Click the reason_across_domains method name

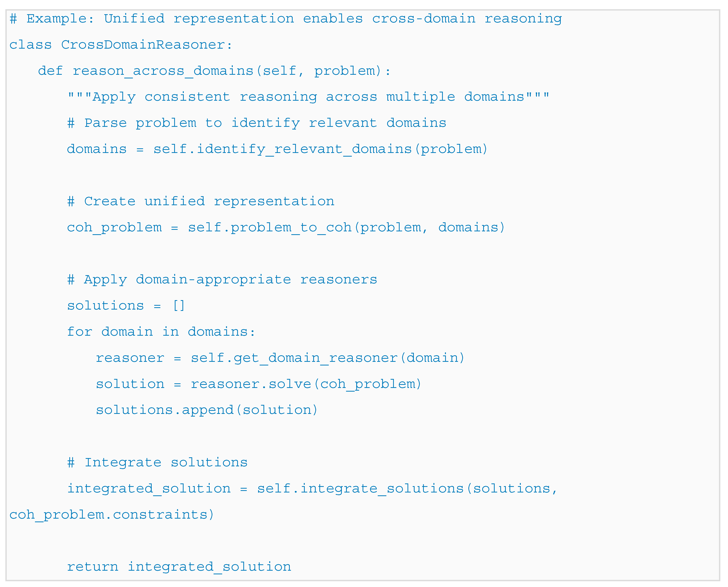163,71
